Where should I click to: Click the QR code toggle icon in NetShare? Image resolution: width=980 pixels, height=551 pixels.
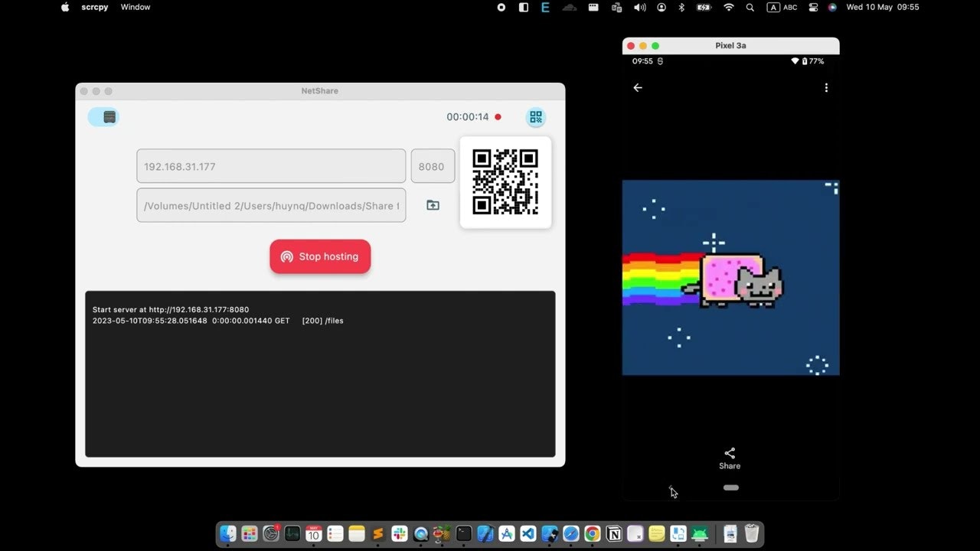(x=536, y=117)
